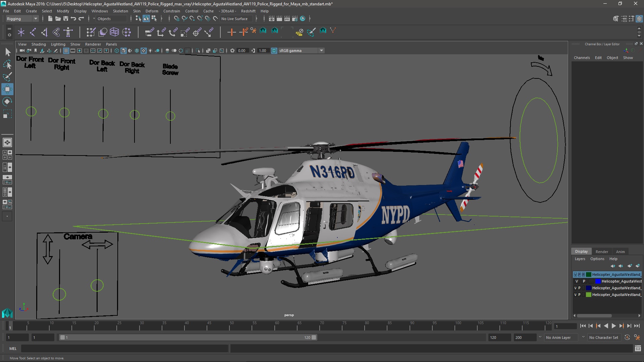Open the File menu

(6, 11)
